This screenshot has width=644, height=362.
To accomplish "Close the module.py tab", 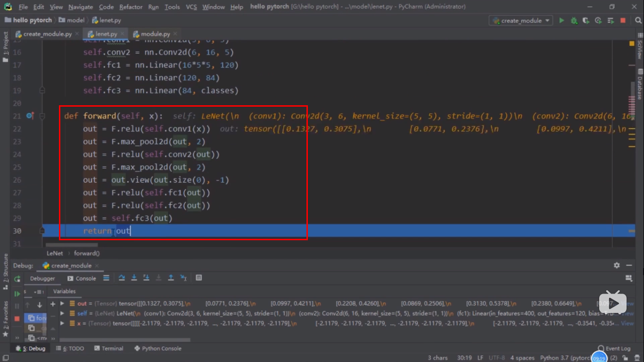I will 175,34.
